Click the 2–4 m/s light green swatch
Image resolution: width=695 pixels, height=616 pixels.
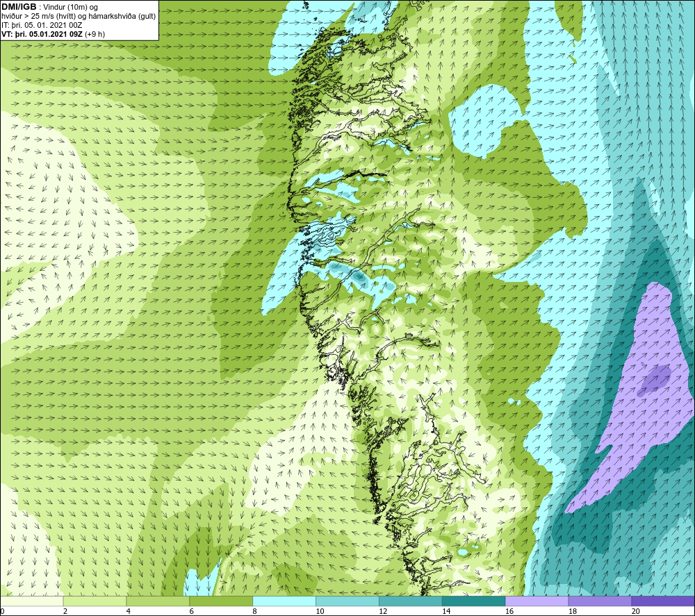point(95,601)
